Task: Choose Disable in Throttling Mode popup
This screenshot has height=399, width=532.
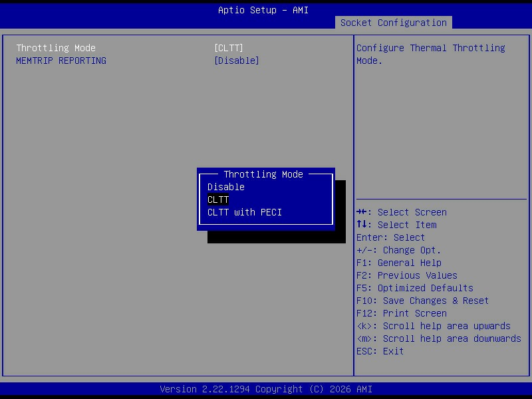Action: click(x=226, y=187)
